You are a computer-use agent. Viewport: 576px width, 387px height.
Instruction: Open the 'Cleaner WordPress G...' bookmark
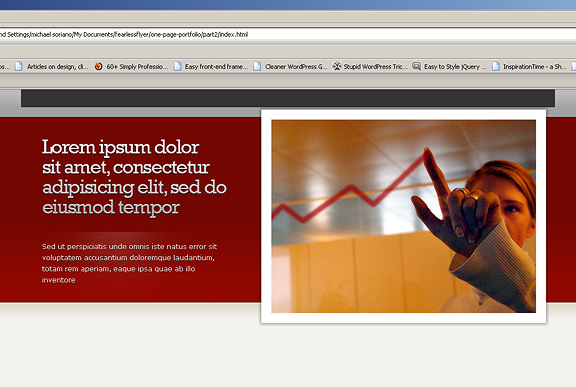(x=290, y=66)
